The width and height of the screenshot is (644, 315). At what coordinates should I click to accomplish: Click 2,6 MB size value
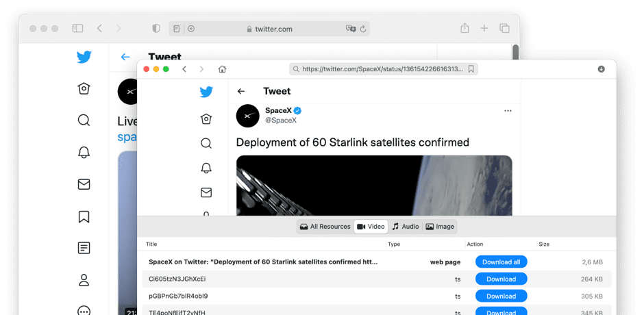click(592, 262)
